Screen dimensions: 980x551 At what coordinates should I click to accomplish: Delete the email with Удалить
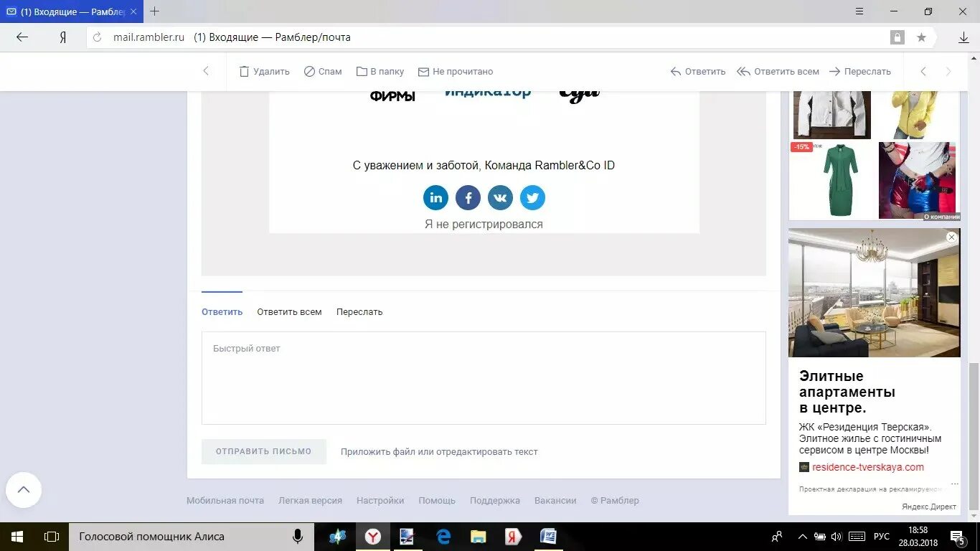pos(264,72)
